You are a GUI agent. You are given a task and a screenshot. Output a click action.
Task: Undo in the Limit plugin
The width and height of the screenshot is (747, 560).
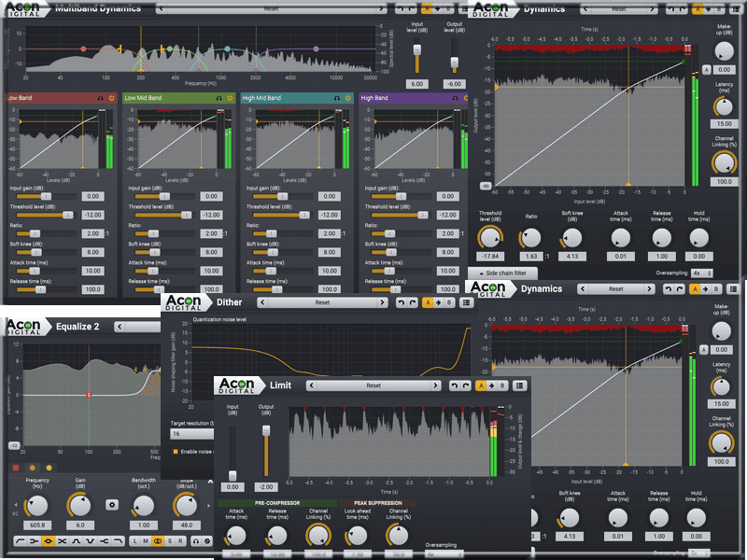[455, 385]
